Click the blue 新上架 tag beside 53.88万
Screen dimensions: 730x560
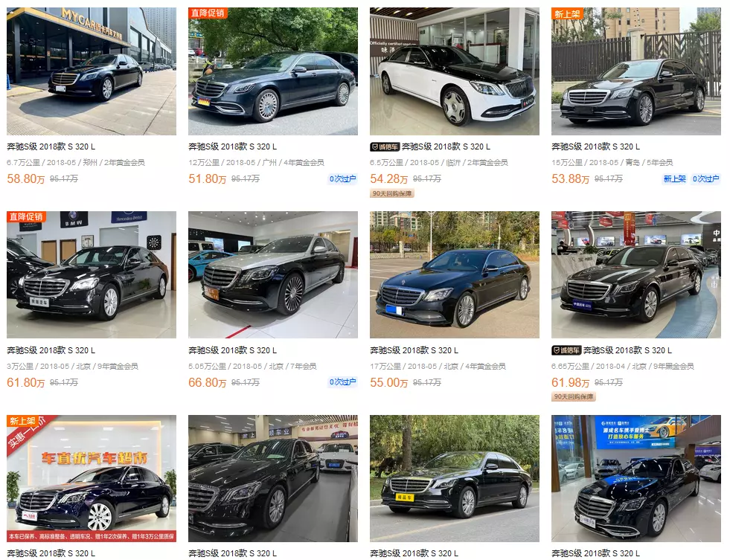click(x=675, y=178)
